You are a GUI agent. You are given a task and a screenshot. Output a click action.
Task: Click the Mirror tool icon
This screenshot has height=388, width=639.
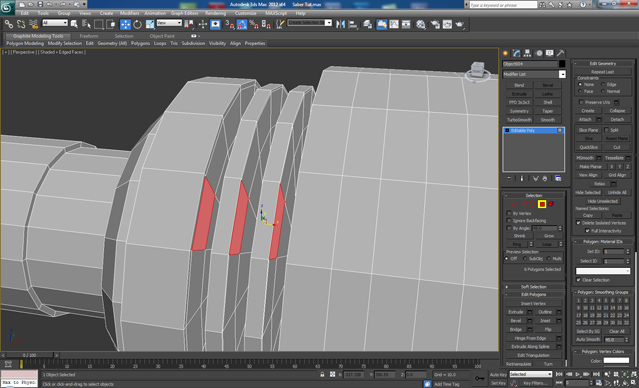pos(340,24)
